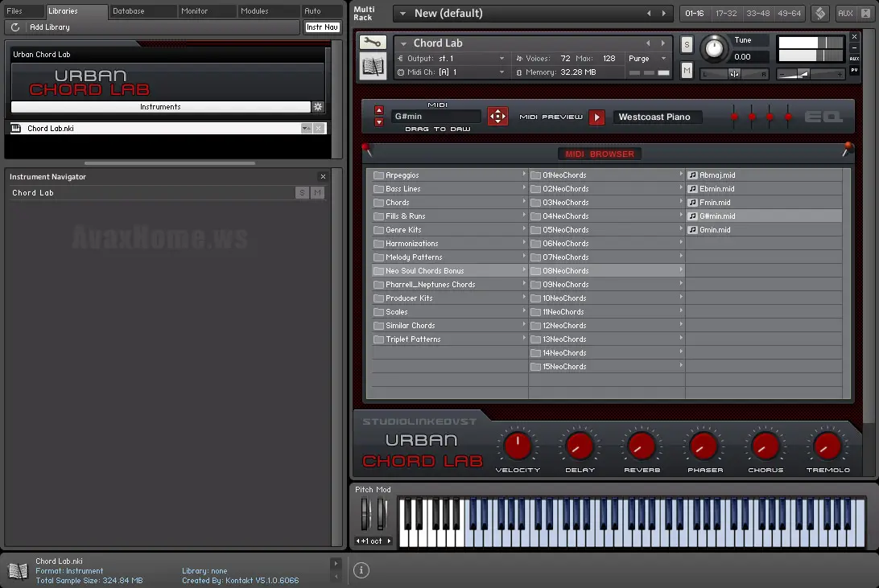Screen dimensions: 879x588
Task: Click the red Reverb knob
Action: point(642,446)
